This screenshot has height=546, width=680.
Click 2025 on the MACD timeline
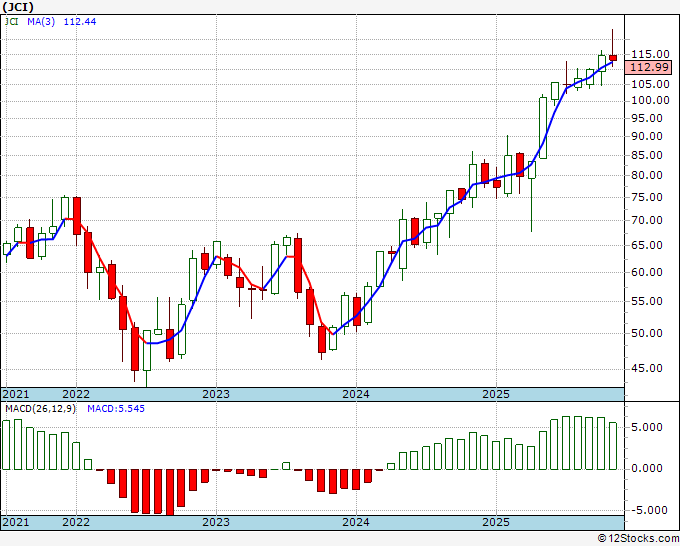496,522
